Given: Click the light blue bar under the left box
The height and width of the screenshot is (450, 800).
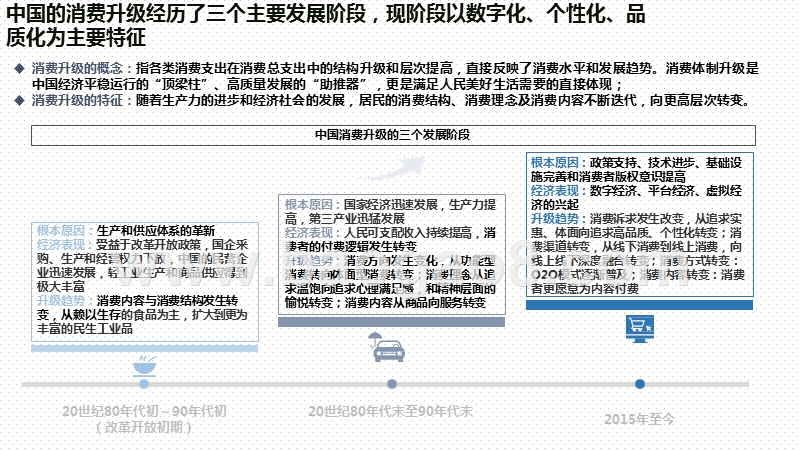Looking at the screenshot, I should tap(144, 348).
